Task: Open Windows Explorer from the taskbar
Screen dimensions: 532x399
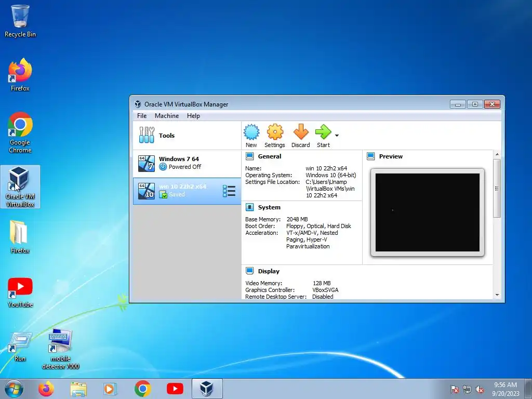Action: click(78, 389)
